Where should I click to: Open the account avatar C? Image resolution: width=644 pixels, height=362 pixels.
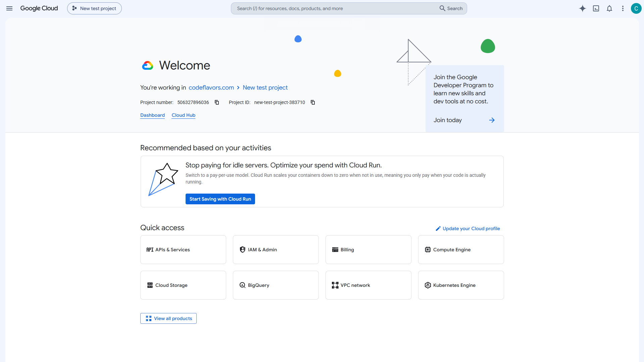(636, 8)
